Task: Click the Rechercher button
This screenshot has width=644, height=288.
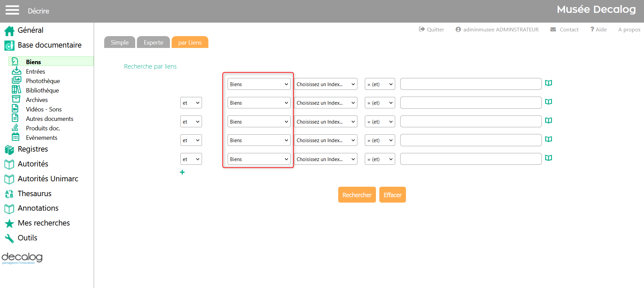Action: (357, 195)
